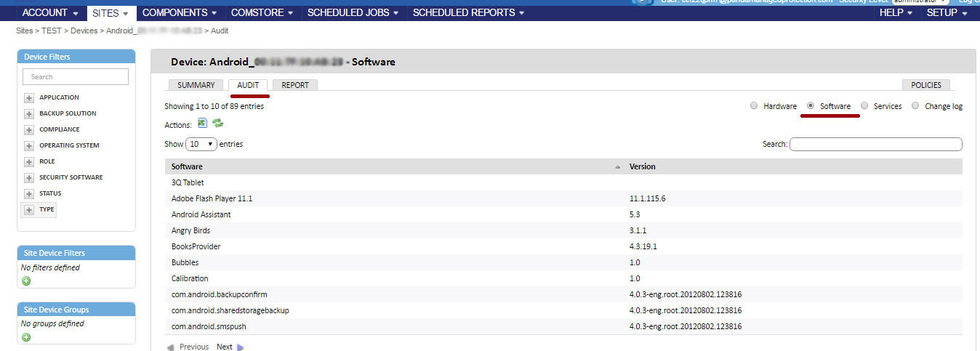Click the Next page arrow icon
The width and height of the screenshot is (980, 351).
tap(241, 347)
